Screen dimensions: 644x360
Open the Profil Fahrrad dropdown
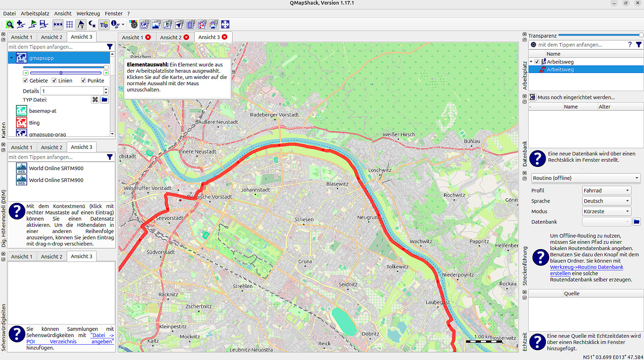[606, 190]
